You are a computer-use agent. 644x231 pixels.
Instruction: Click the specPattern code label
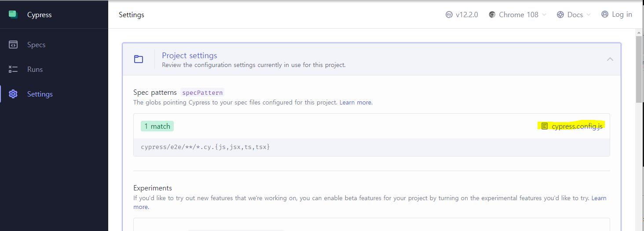tap(202, 93)
